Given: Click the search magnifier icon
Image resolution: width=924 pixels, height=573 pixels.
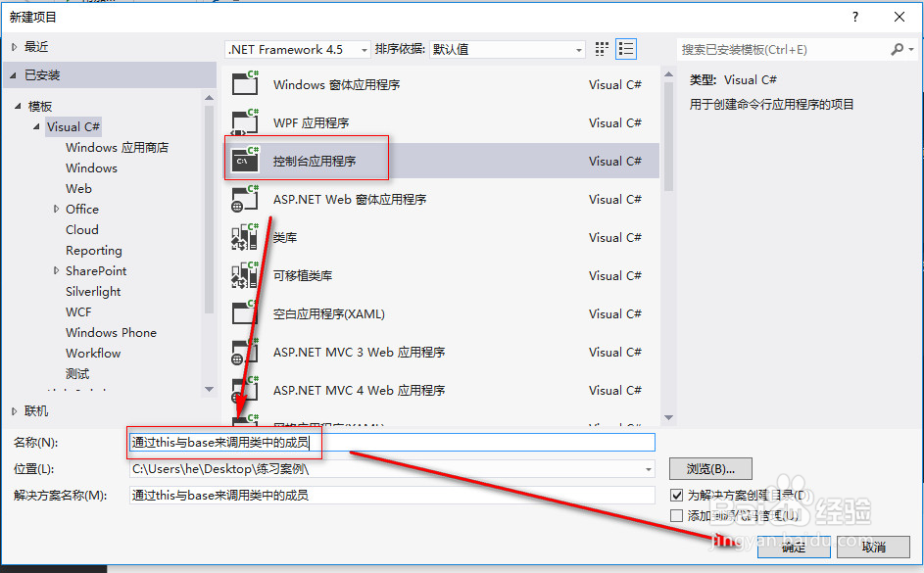Looking at the screenshot, I should (x=897, y=50).
